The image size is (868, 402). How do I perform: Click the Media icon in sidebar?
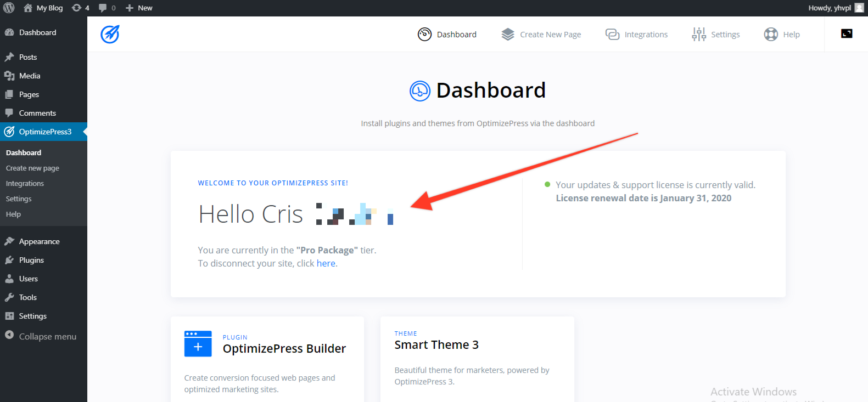point(9,76)
